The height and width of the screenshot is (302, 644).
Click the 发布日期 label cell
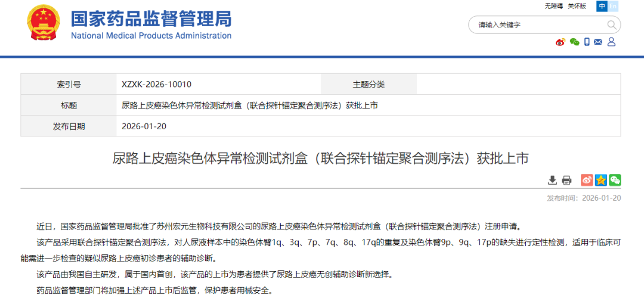pyautogui.click(x=69, y=126)
